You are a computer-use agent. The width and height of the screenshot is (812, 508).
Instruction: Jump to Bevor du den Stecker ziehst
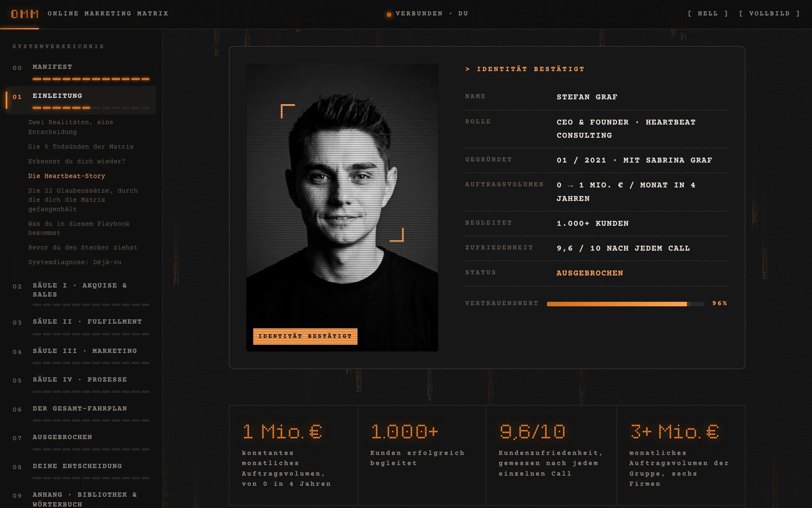83,248
